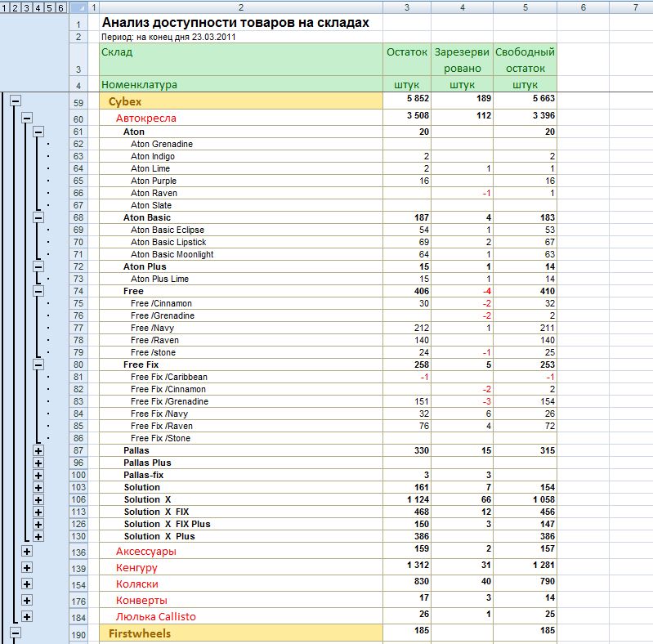Expand the Solution X FIX group
Viewport: 653px width, 644px height.
[38, 512]
